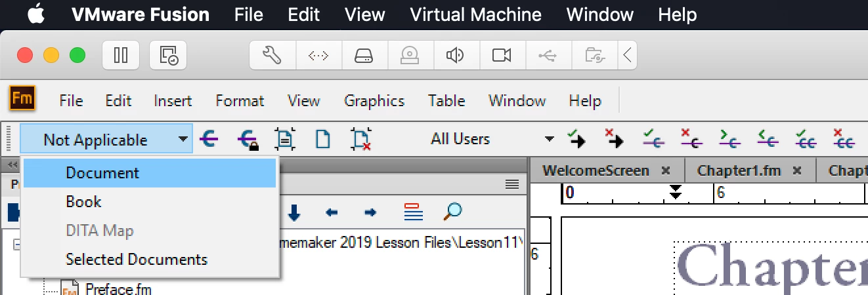
Task: Click the blank page preview icon
Action: click(323, 139)
